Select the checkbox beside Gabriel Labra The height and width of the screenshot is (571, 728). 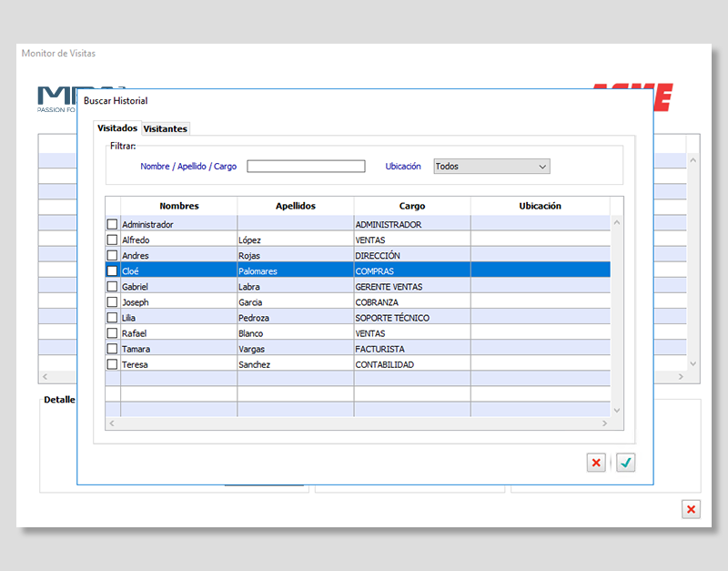pyautogui.click(x=113, y=287)
